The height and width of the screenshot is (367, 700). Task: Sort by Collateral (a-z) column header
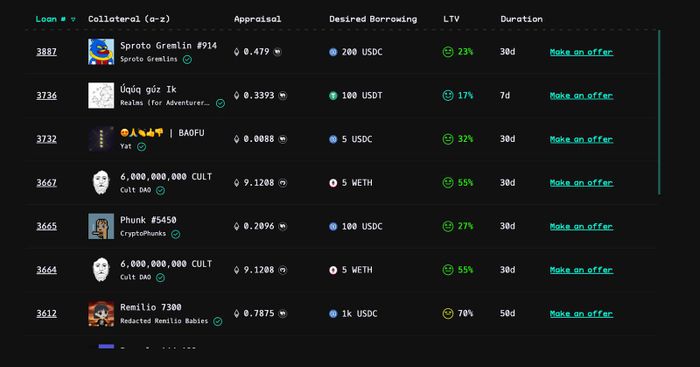[129, 19]
